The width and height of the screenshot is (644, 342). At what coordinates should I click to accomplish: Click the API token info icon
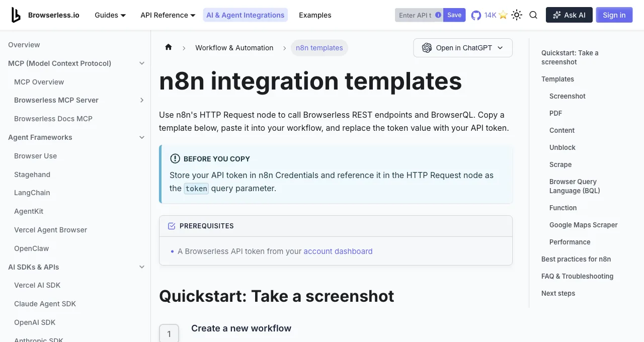[x=438, y=15]
